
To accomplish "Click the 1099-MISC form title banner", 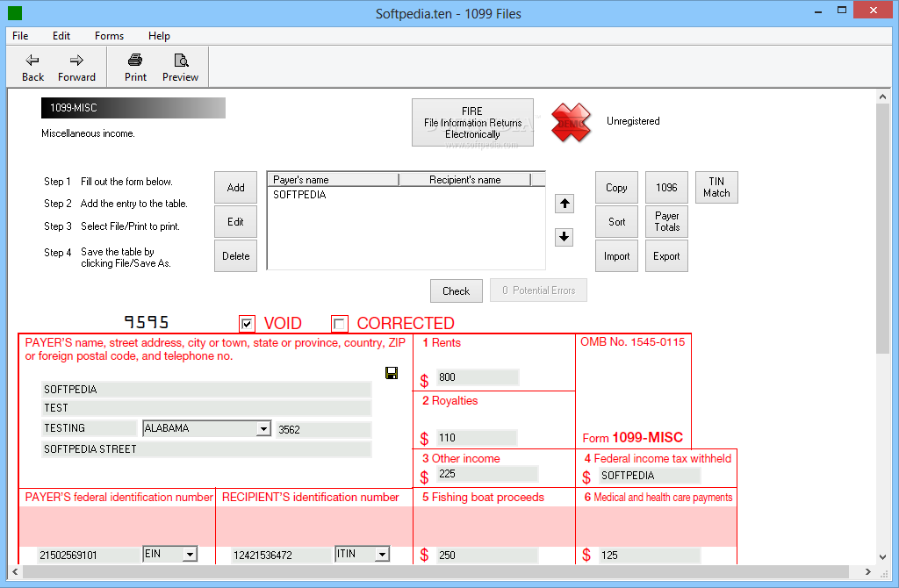I will 133,108.
